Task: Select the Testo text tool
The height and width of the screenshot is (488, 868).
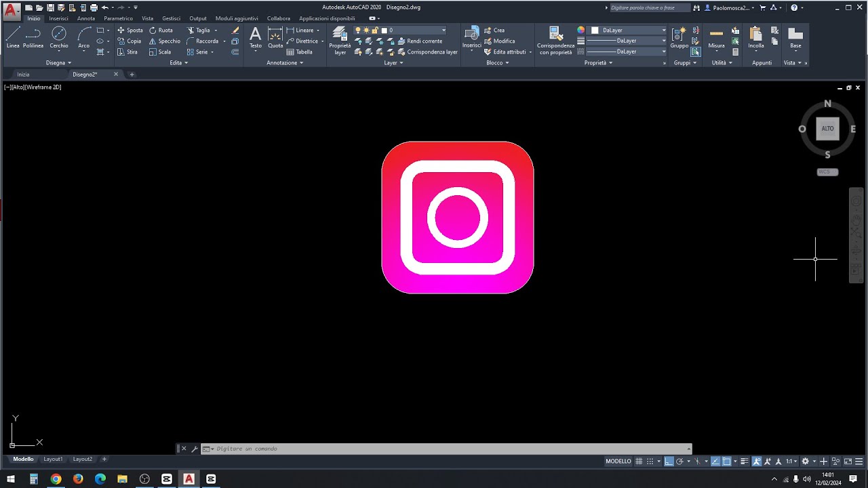Action: click(x=255, y=37)
